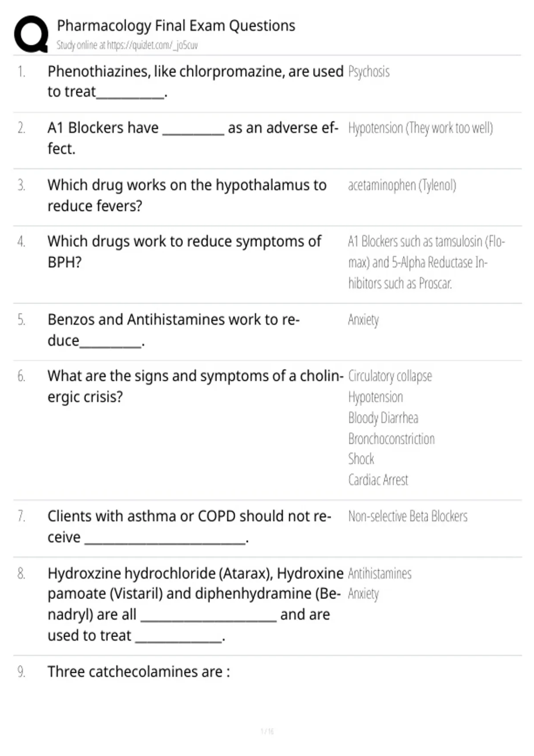The image size is (534, 756).
Task: Click the Bloody Diarrhea answer line
Action: tap(383, 418)
